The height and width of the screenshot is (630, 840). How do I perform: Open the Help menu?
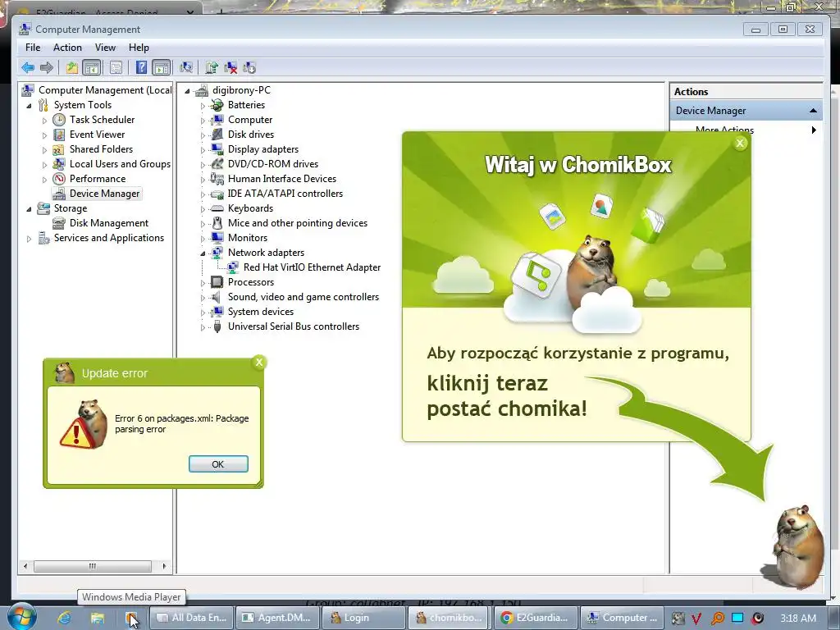click(x=139, y=48)
